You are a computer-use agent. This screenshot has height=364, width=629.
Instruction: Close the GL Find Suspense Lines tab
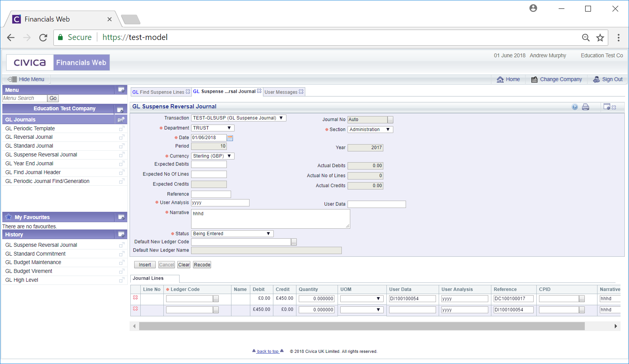point(188,92)
